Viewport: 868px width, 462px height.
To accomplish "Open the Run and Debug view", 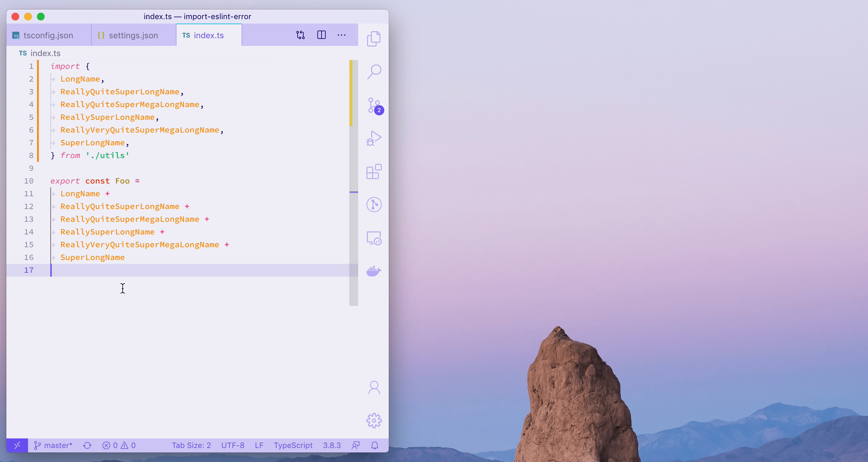I will pyautogui.click(x=374, y=138).
